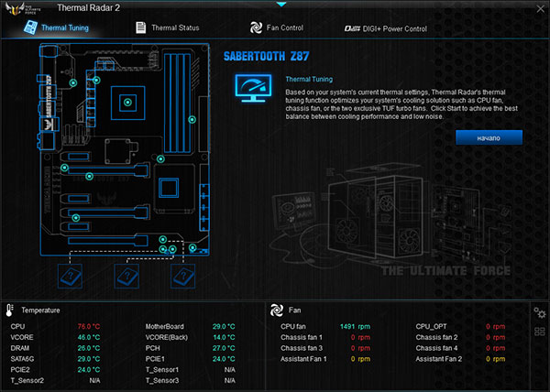
Task: Click the red CPU temperature value
Action: 89,326
